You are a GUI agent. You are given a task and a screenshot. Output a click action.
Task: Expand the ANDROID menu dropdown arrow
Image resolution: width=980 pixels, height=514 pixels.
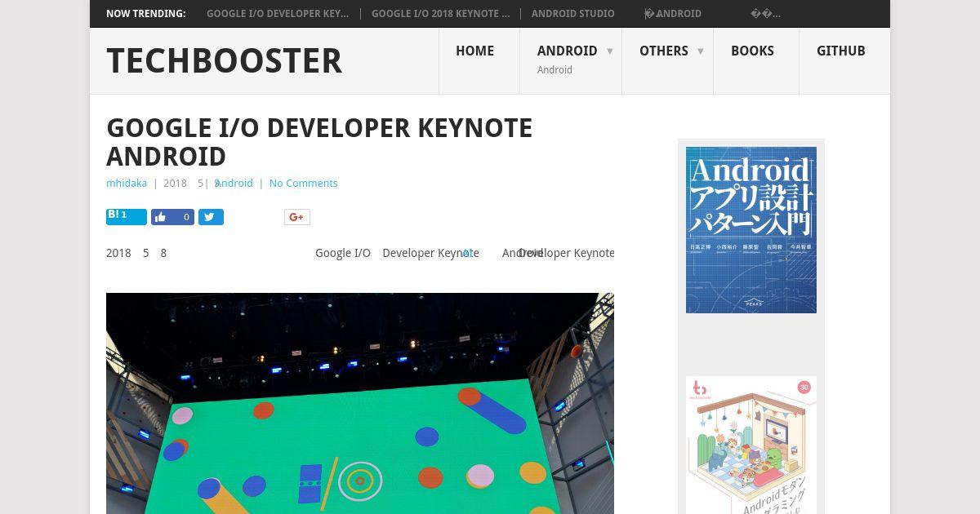point(609,51)
